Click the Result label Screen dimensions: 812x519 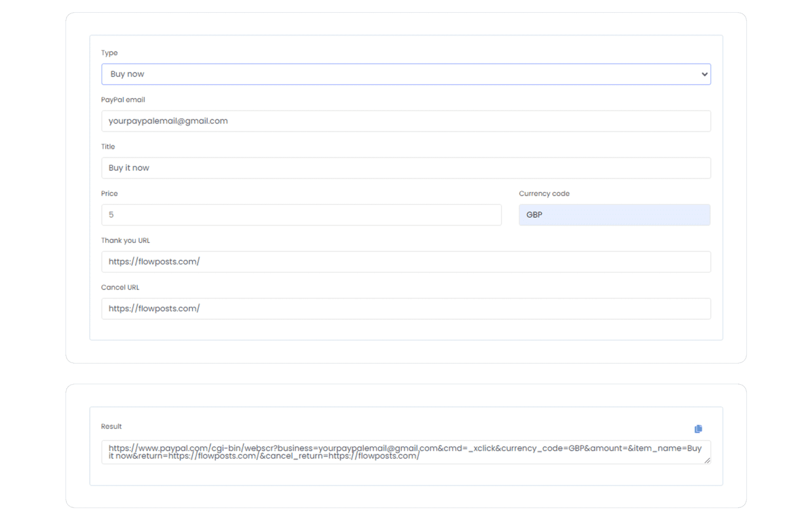pyautogui.click(x=111, y=427)
